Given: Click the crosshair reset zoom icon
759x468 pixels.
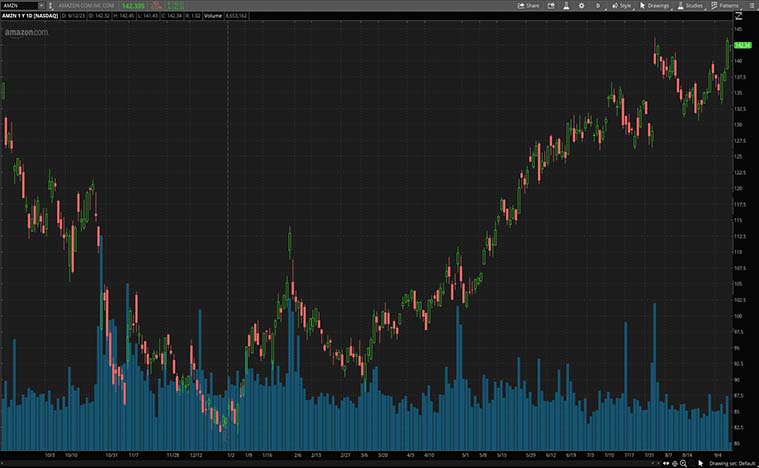Looking at the screenshot, I should pos(675,463).
